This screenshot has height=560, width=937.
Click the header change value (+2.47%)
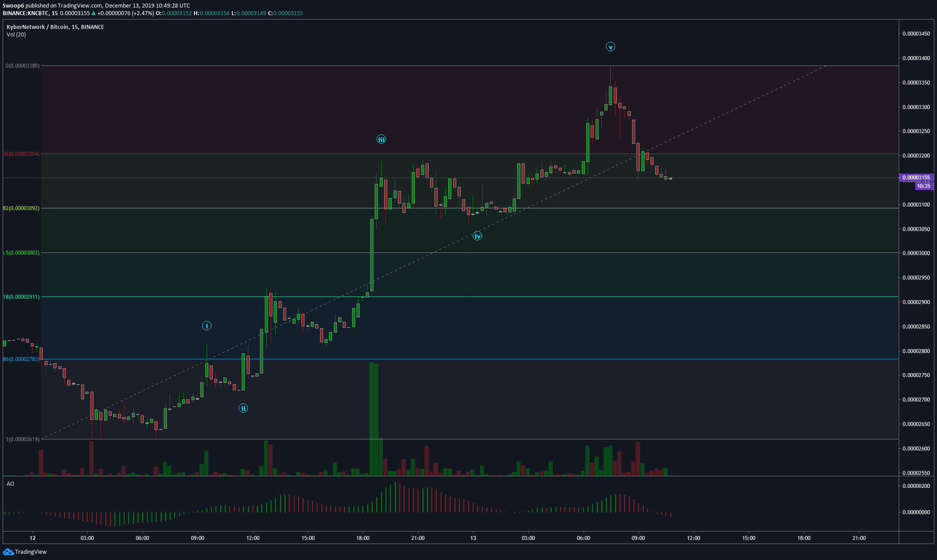pos(142,13)
